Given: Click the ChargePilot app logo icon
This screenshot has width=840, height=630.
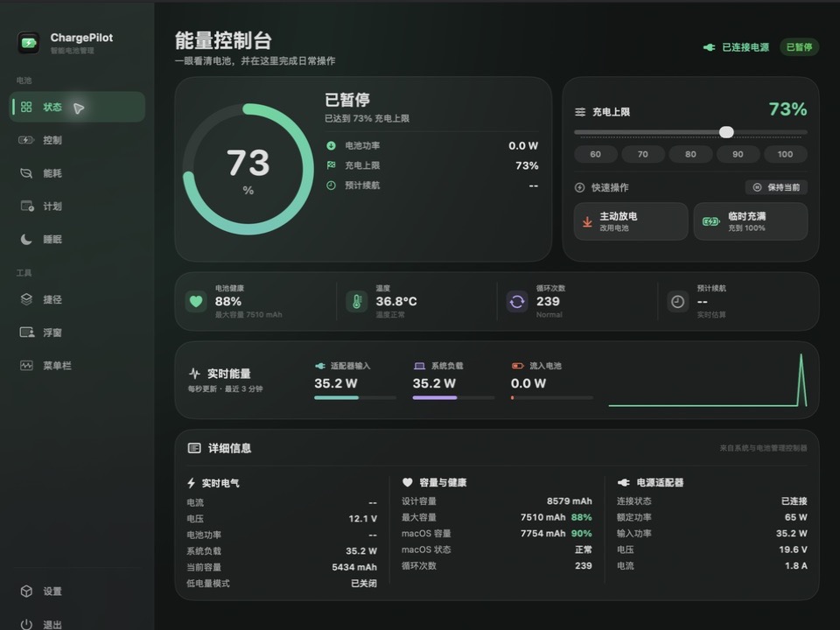Looking at the screenshot, I should tap(28, 43).
